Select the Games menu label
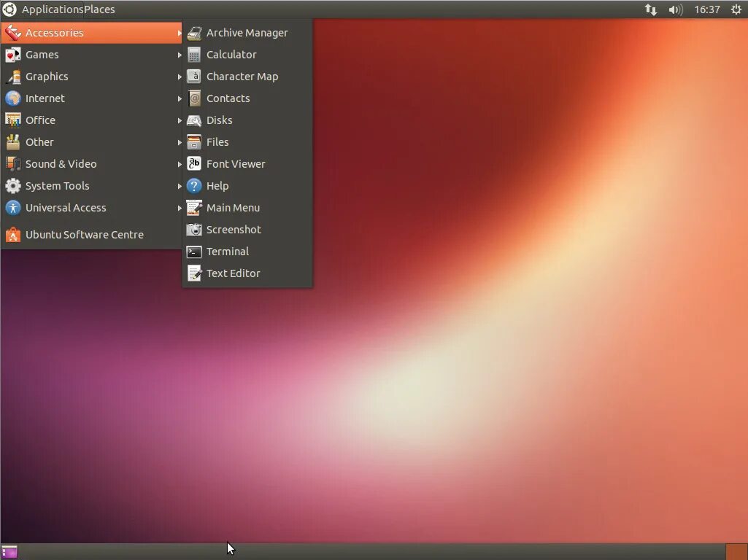 tap(42, 55)
